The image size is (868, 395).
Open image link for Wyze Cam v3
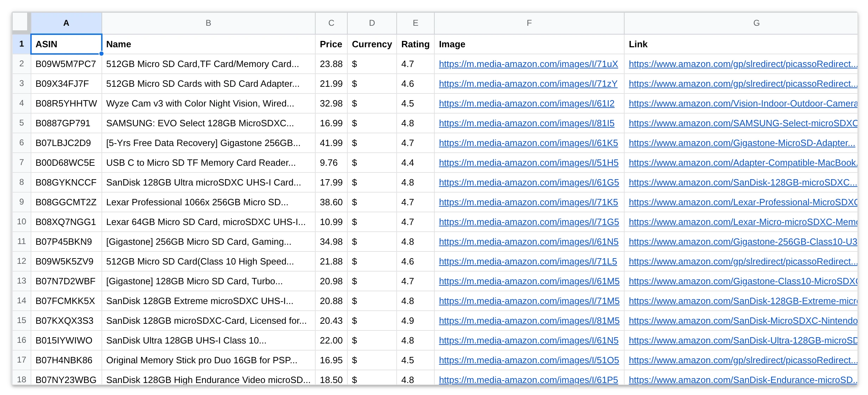[x=526, y=103]
